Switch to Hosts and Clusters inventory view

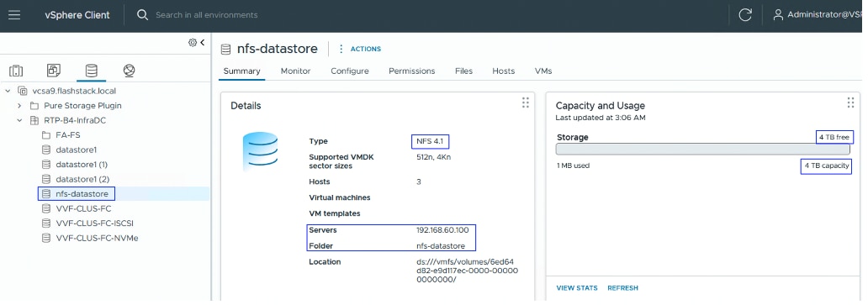point(16,71)
